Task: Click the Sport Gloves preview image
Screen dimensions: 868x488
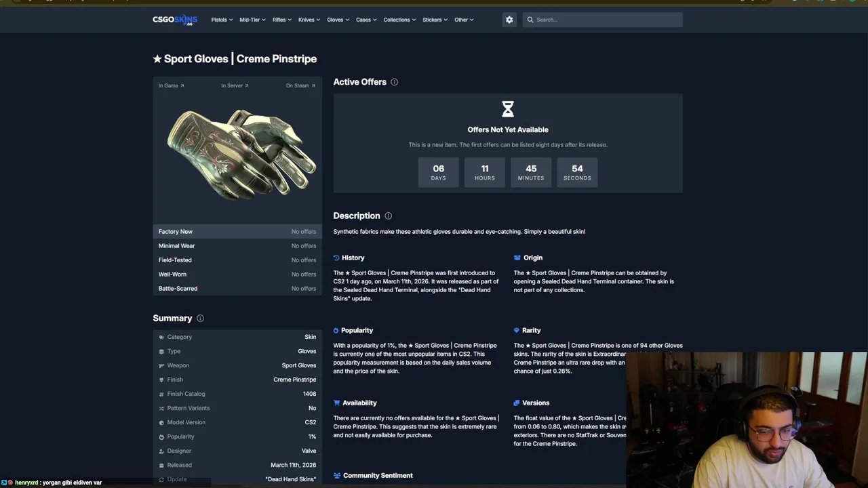Action: pyautogui.click(x=241, y=155)
